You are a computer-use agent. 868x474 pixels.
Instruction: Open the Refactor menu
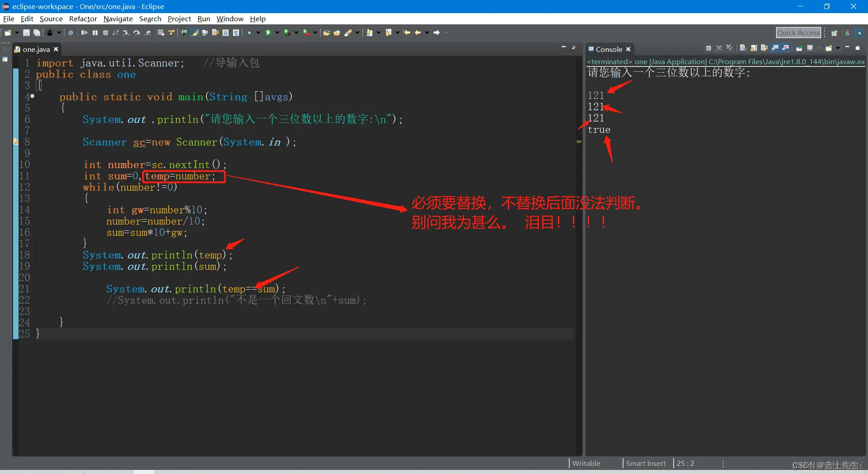[83, 19]
